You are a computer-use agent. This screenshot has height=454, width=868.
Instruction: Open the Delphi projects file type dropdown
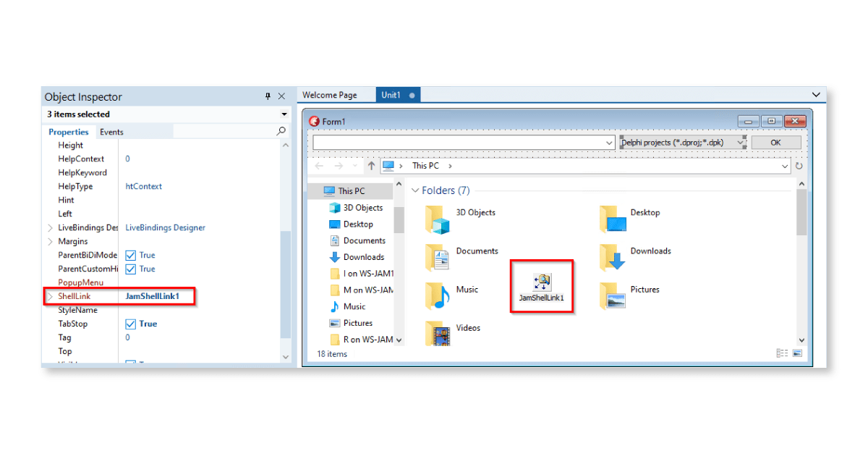coord(741,143)
